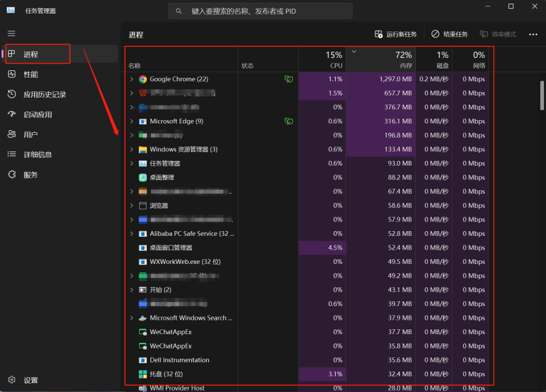The height and width of the screenshot is (392, 546).
Task: Toggle the hamburger navigation menu
Action: point(12,33)
